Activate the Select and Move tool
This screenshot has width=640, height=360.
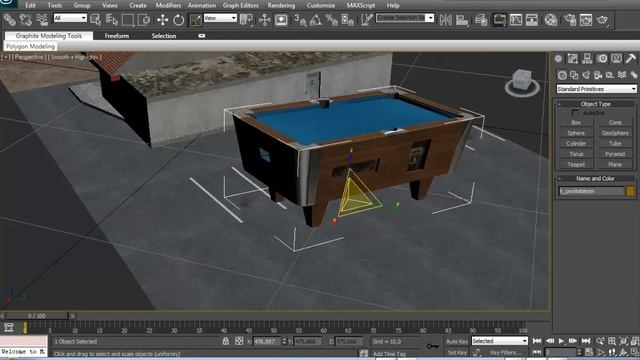tap(162, 20)
